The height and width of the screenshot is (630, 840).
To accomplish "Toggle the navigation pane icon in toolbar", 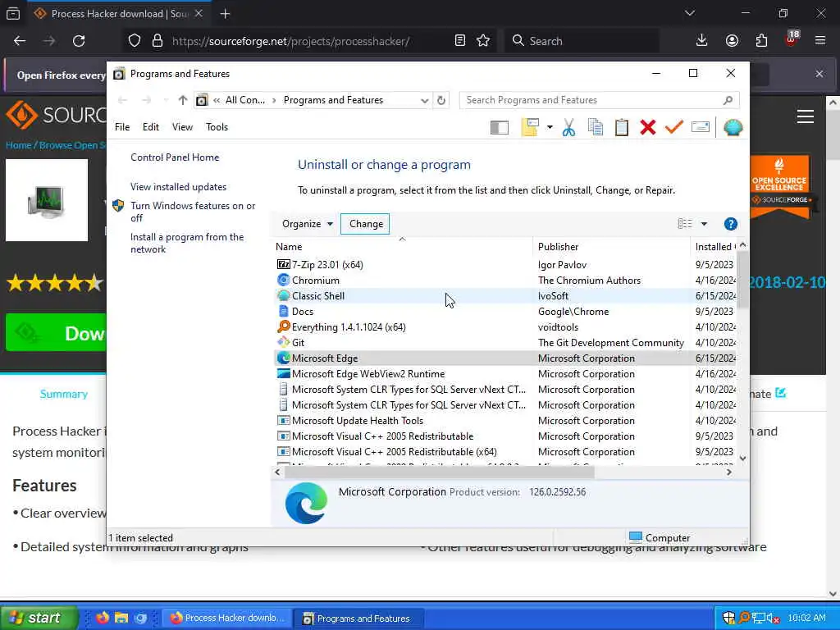I will point(500,127).
